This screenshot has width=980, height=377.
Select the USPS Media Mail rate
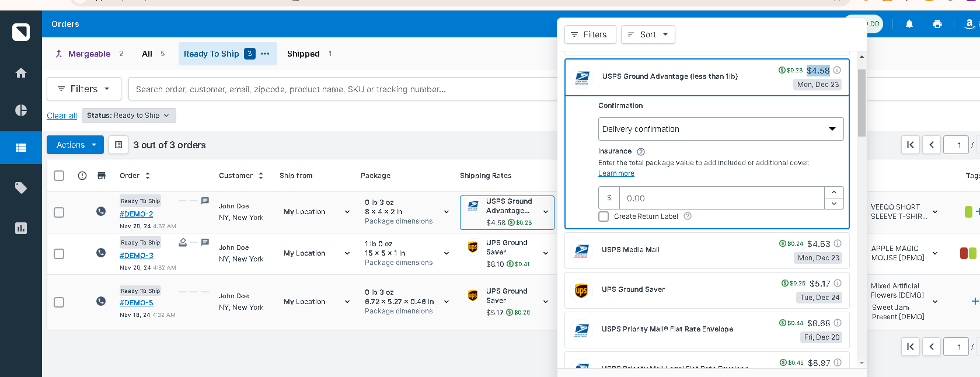707,250
